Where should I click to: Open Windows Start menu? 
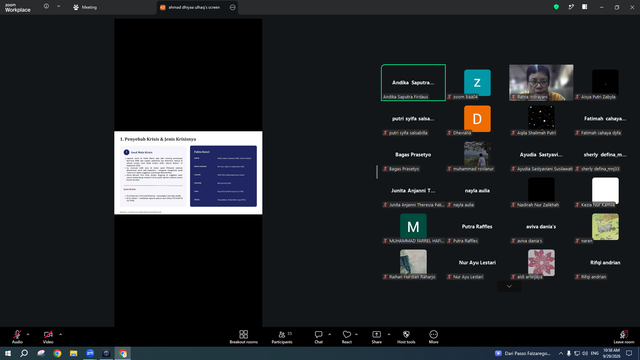pos(8,353)
